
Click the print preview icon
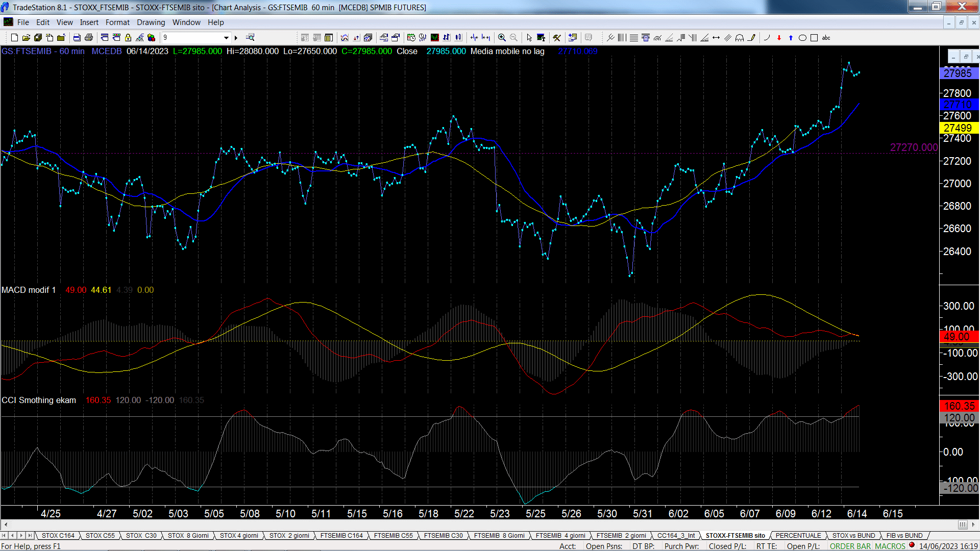click(77, 37)
